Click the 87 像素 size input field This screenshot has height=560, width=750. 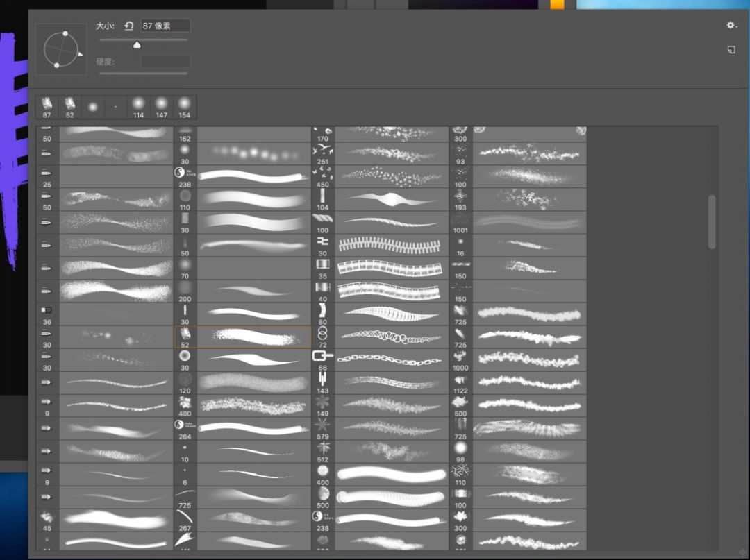tap(165, 26)
